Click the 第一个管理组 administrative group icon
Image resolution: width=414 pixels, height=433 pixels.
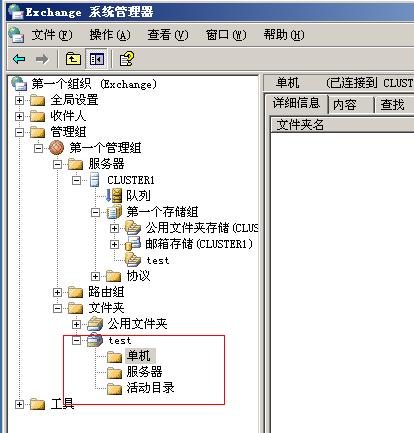[57, 148]
